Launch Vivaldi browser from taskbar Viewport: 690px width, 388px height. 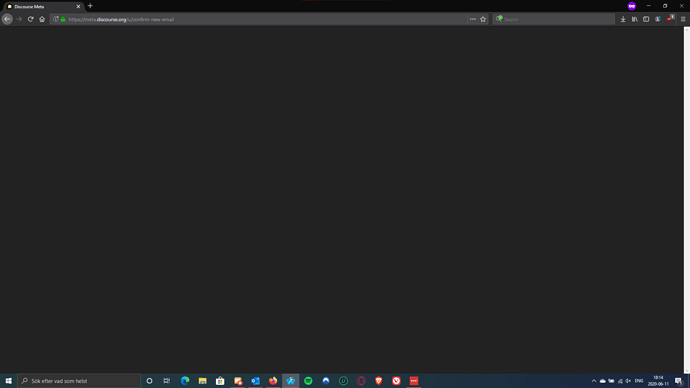[396, 381]
